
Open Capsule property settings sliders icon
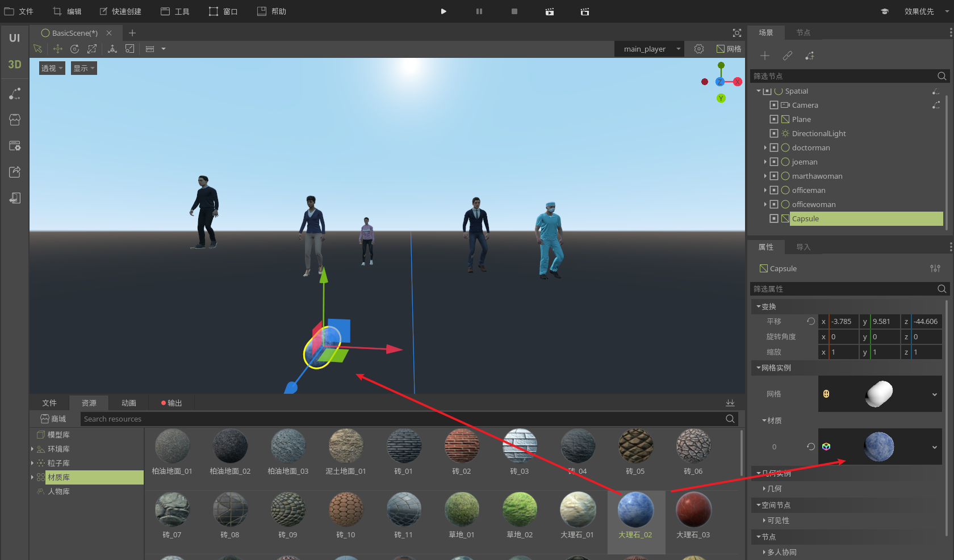935,268
